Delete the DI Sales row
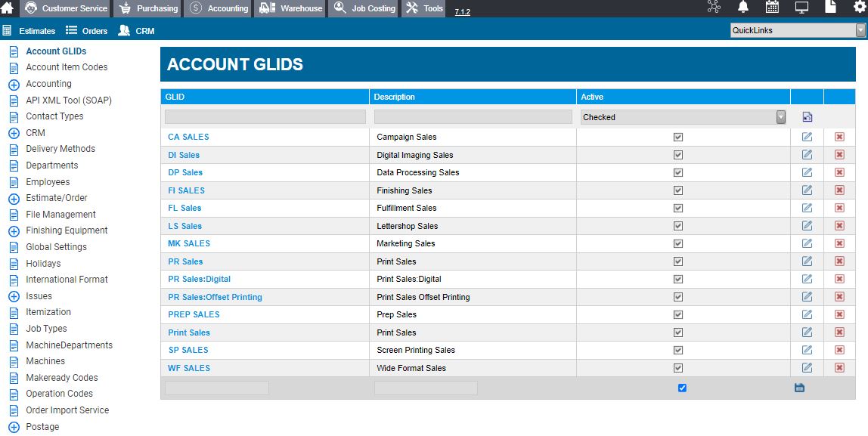The width and height of the screenshot is (868, 436). click(839, 154)
